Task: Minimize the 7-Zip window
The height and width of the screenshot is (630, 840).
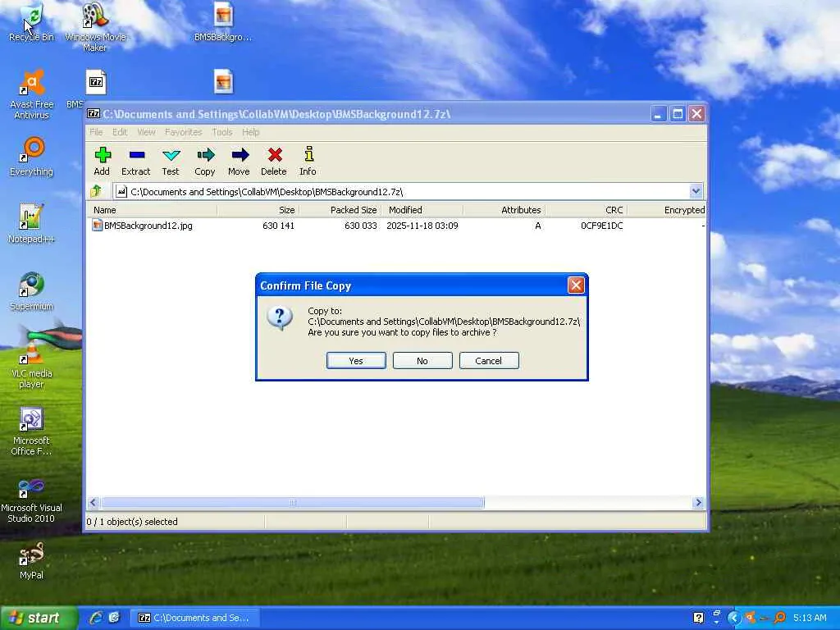Action: coord(659,113)
